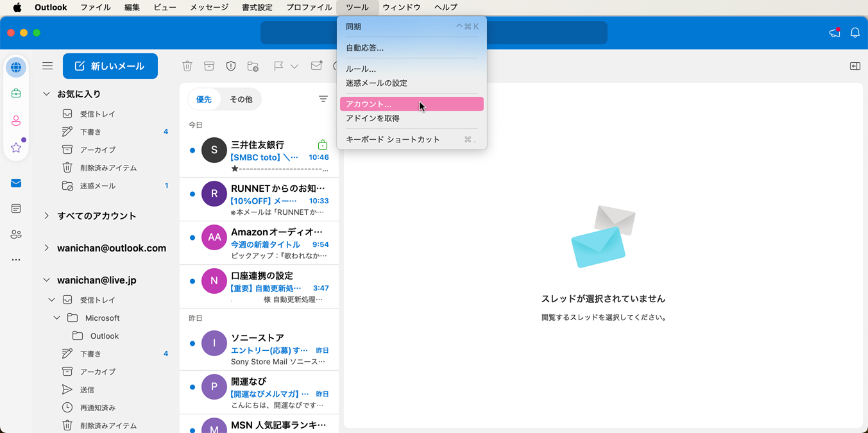Expand the wanichan@outlook.com account
868x433 pixels.
coord(46,248)
